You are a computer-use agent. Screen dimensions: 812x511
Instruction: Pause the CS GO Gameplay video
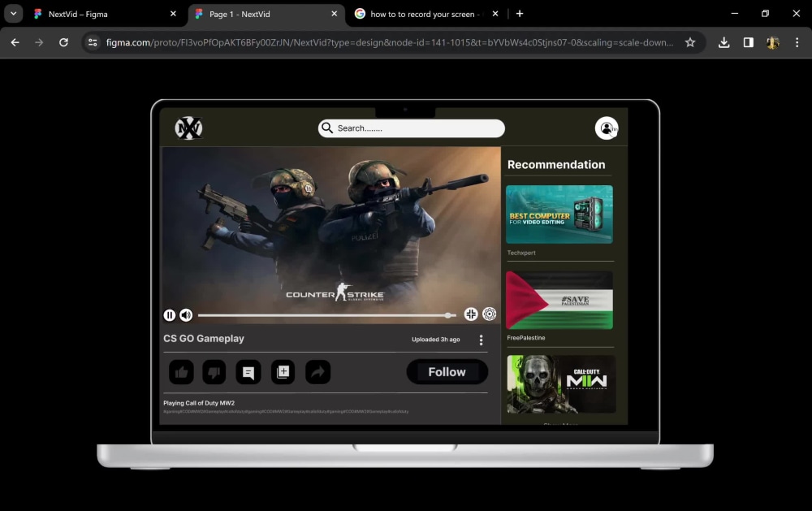pos(170,314)
